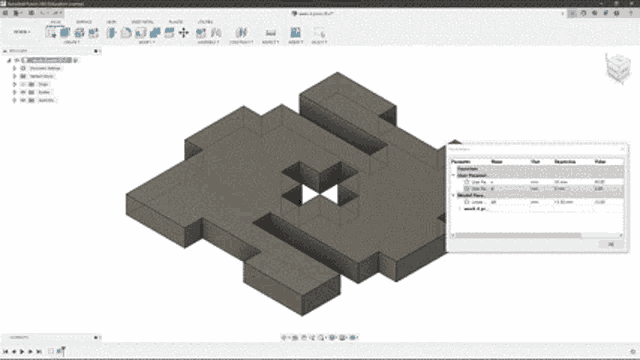Expand the 'week 4 pr…' parameters row
Image resolution: width=640 pixels, height=360 pixels.
tap(460, 209)
